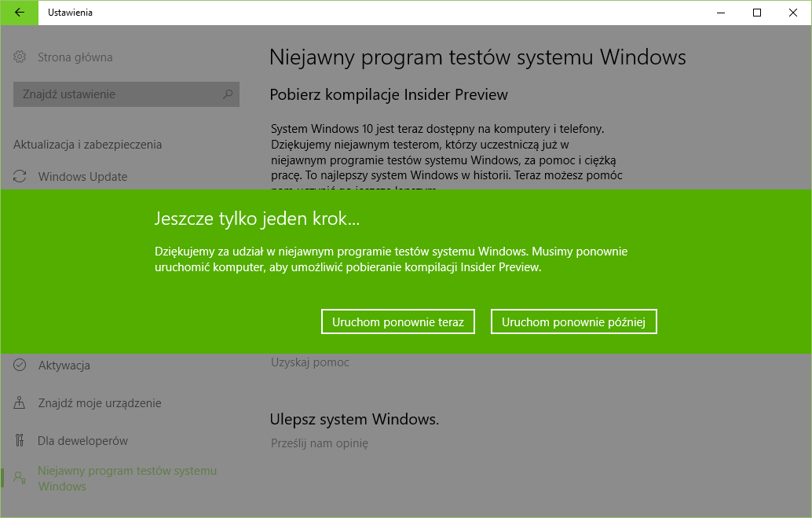Open Strona główna gear icon
This screenshot has height=518, width=812.
click(x=20, y=57)
